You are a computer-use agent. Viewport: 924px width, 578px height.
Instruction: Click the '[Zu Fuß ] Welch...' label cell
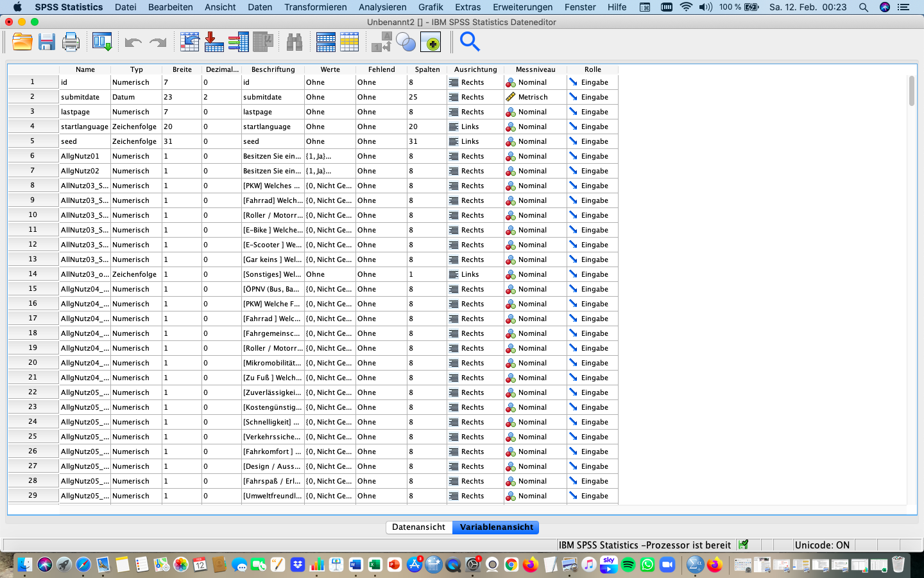click(273, 378)
